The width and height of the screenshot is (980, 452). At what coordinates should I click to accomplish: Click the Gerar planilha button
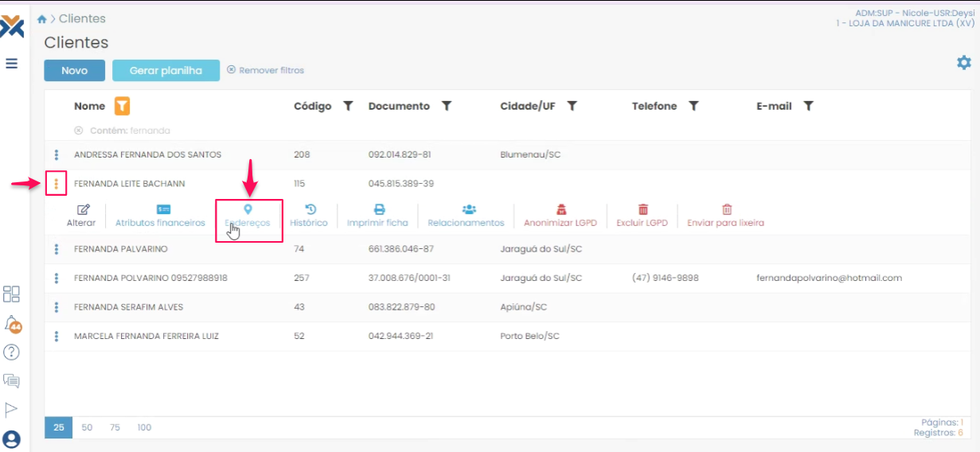click(x=166, y=70)
